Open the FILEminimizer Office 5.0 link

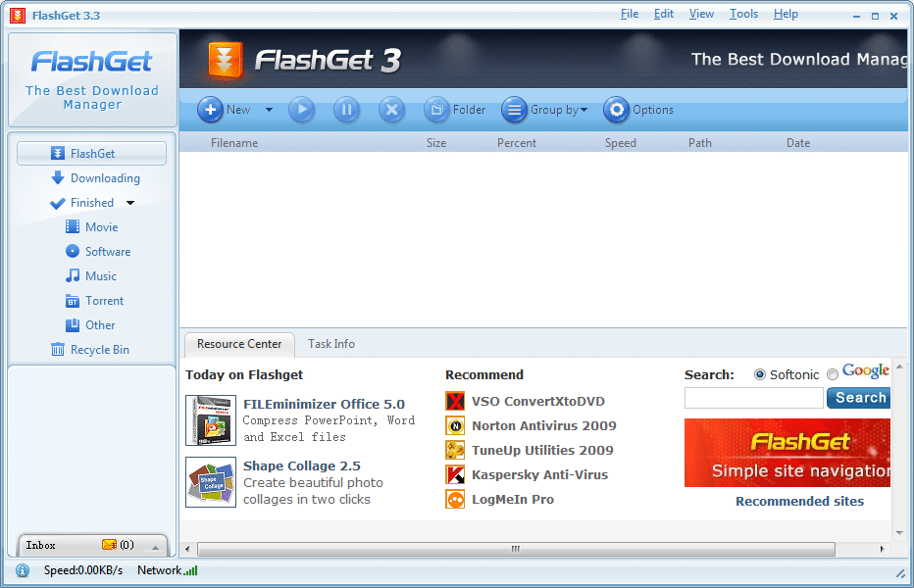(x=324, y=404)
